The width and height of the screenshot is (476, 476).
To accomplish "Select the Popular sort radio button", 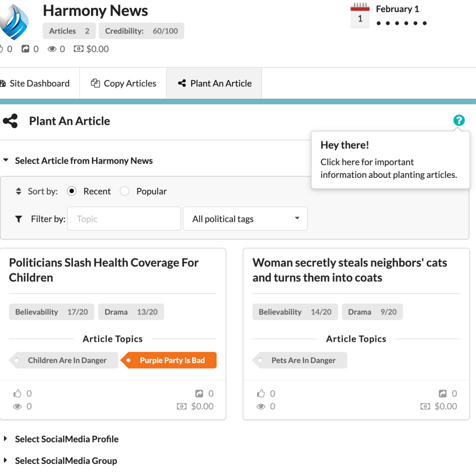I will 125,191.
